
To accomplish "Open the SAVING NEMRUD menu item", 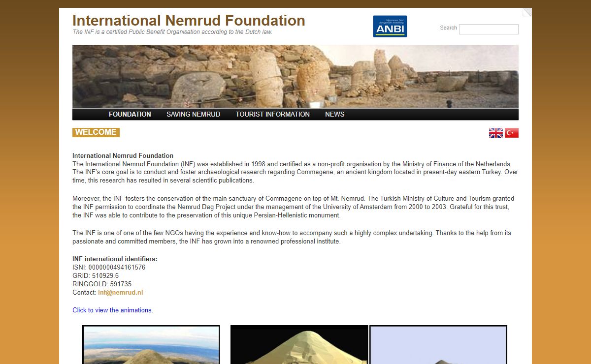I will pos(193,114).
